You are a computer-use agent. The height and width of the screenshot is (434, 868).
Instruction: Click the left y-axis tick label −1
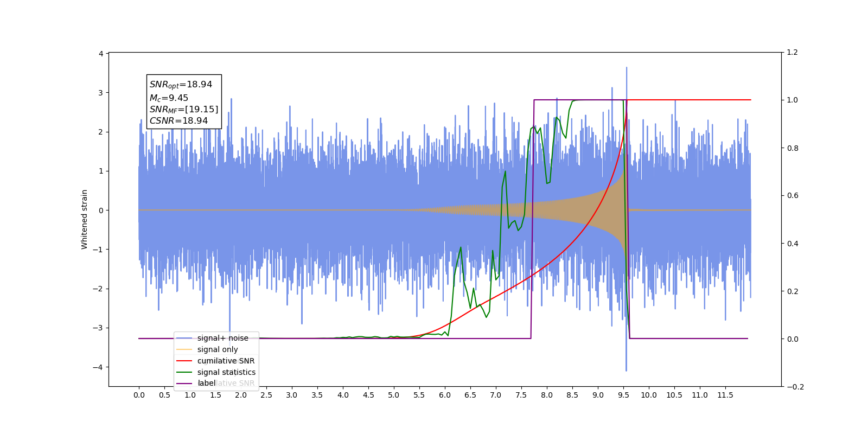pyautogui.click(x=98, y=250)
